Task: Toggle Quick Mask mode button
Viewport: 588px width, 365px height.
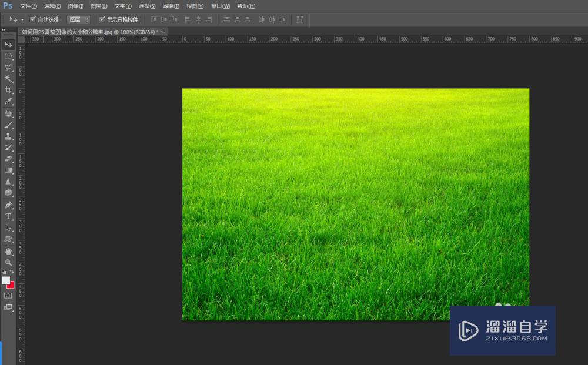Action: pos(8,296)
